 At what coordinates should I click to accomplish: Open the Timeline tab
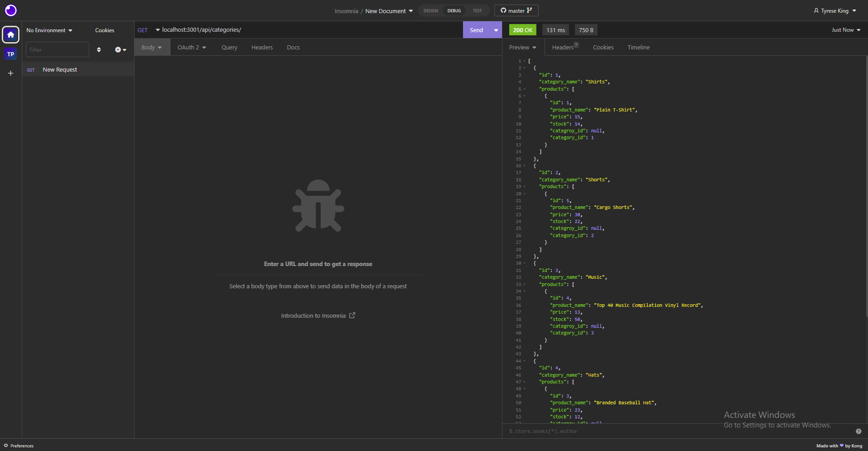[x=638, y=47]
